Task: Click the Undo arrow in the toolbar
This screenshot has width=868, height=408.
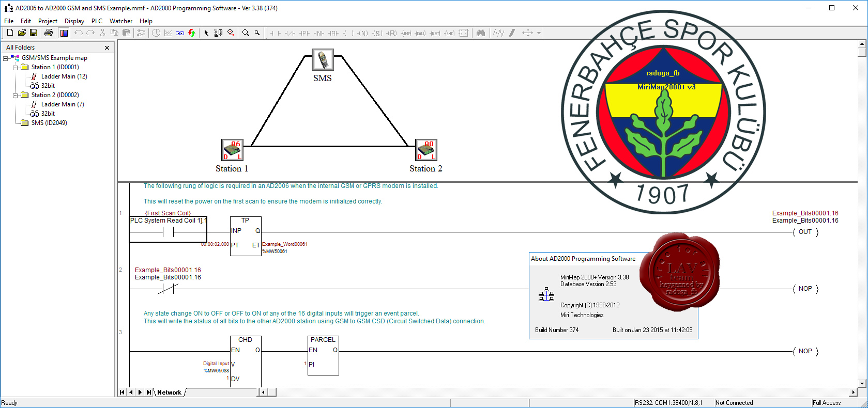Action: point(79,33)
